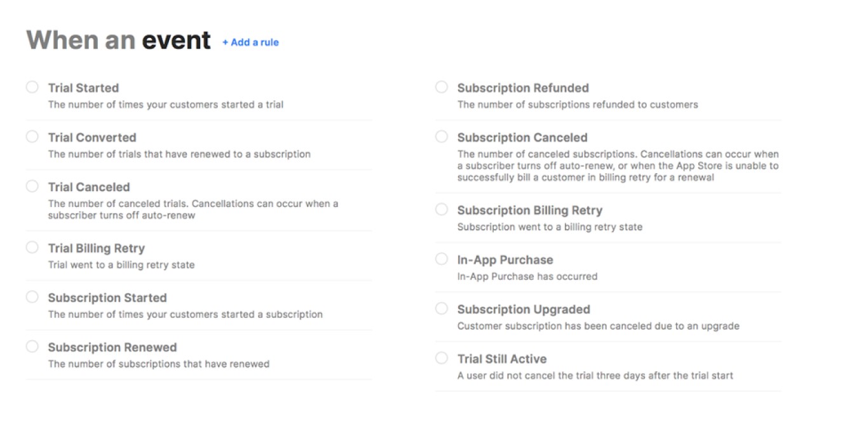The width and height of the screenshot is (868, 424).
Task: Click the Add a rule link
Action: [x=250, y=42]
